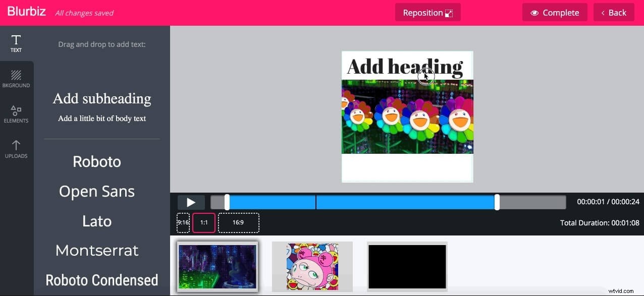Click the Reposition icon button

pos(448,12)
